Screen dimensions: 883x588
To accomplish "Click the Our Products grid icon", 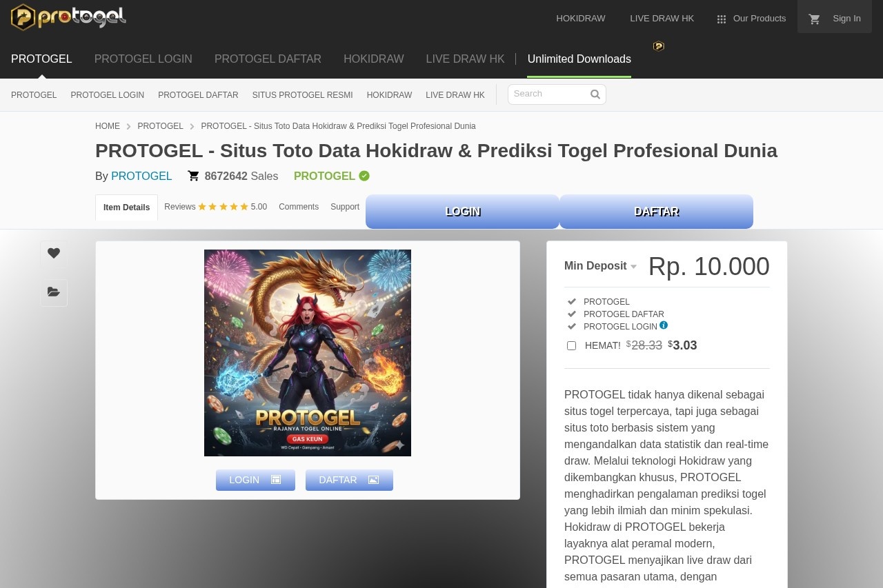I will (x=721, y=19).
